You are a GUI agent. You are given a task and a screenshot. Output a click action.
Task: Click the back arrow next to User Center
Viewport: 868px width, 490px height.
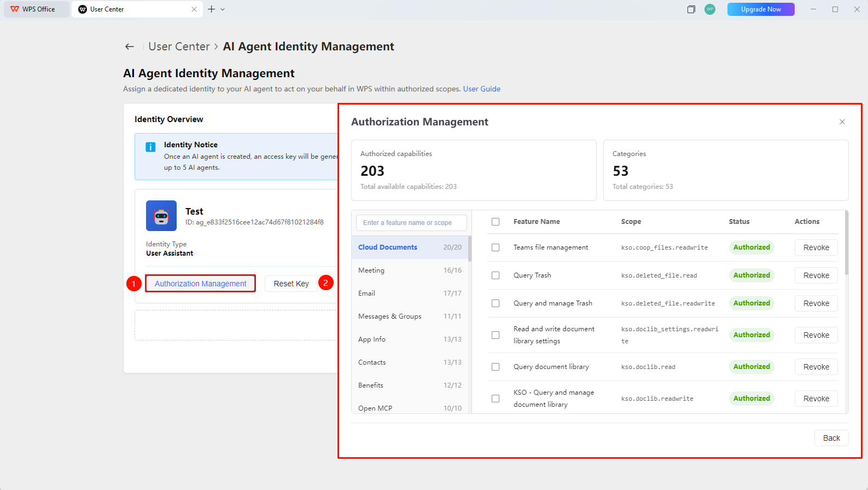pos(130,47)
